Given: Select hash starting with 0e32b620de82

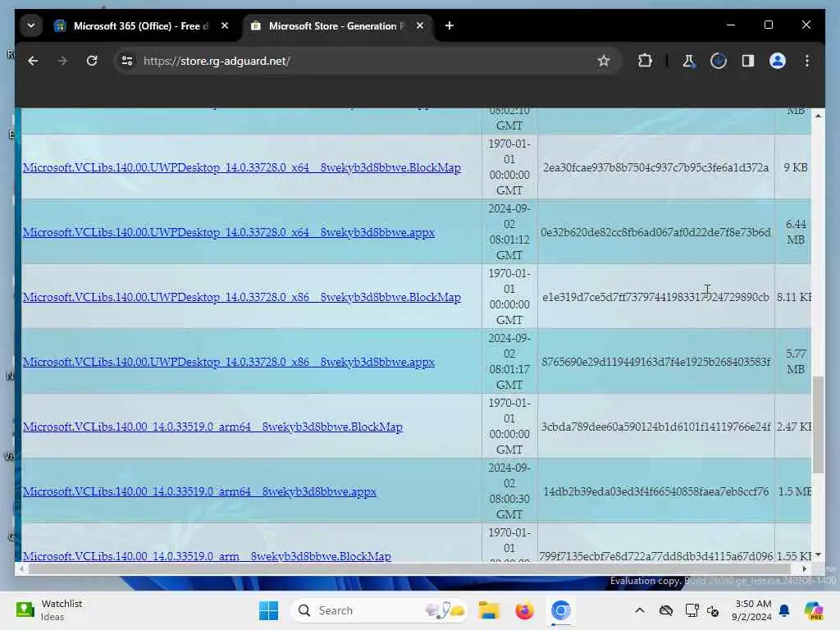Looking at the screenshot, I should (x=655, y=232).
